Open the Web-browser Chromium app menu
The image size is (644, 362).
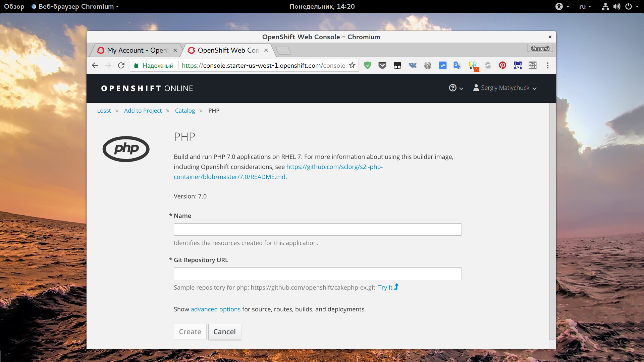click(x=75, y=6)
